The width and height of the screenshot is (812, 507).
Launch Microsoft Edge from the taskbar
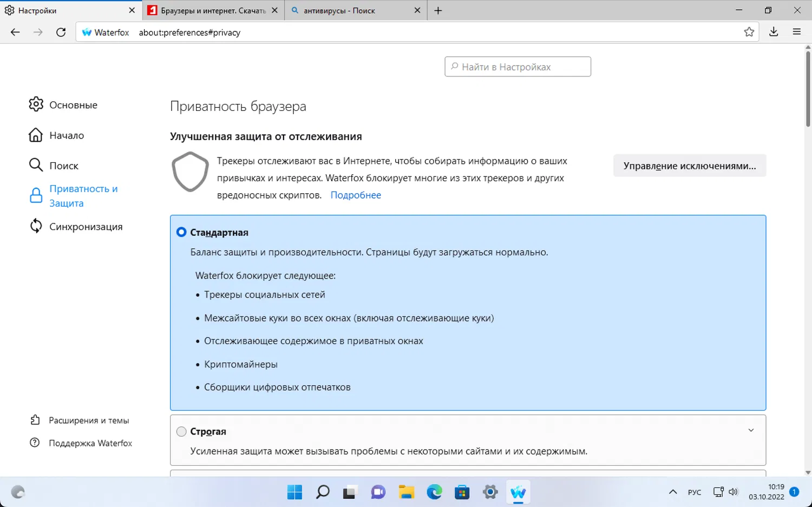pyautogui.click(x=434, y=492)
